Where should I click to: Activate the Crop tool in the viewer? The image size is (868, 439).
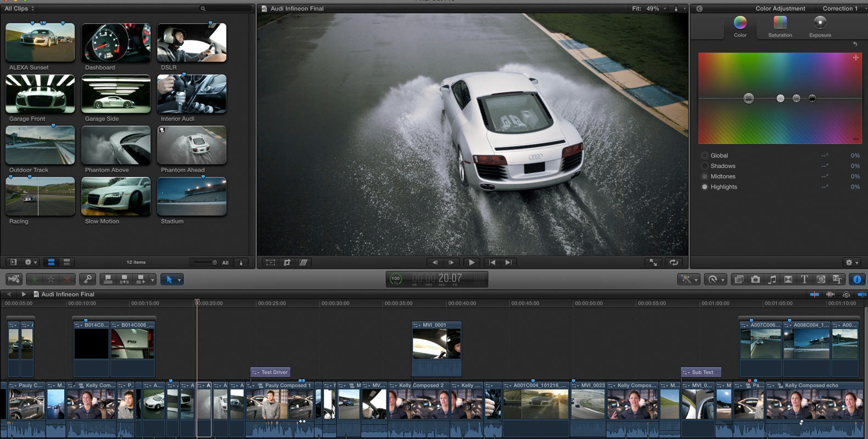coord(287,262)
